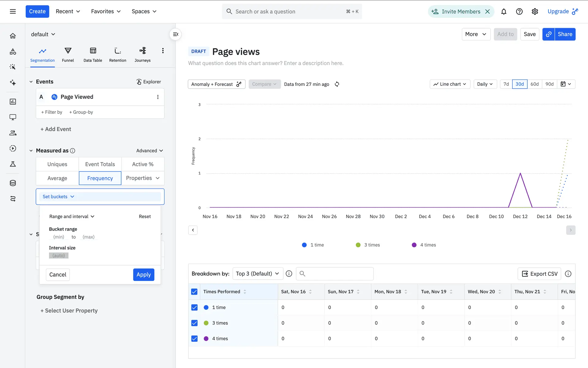
Task: Collapse the left query panel
Action: [x=175, y=34]
